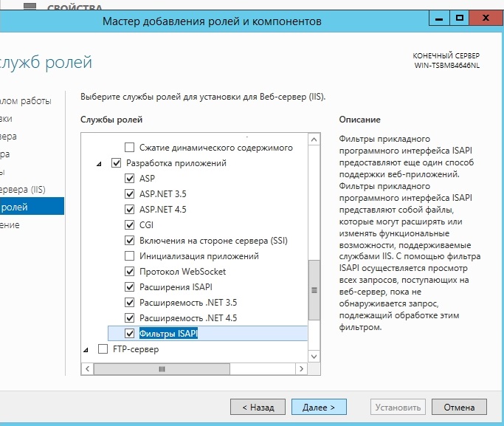
Task: Click the Далее button
Action: (x=319, y=407)
